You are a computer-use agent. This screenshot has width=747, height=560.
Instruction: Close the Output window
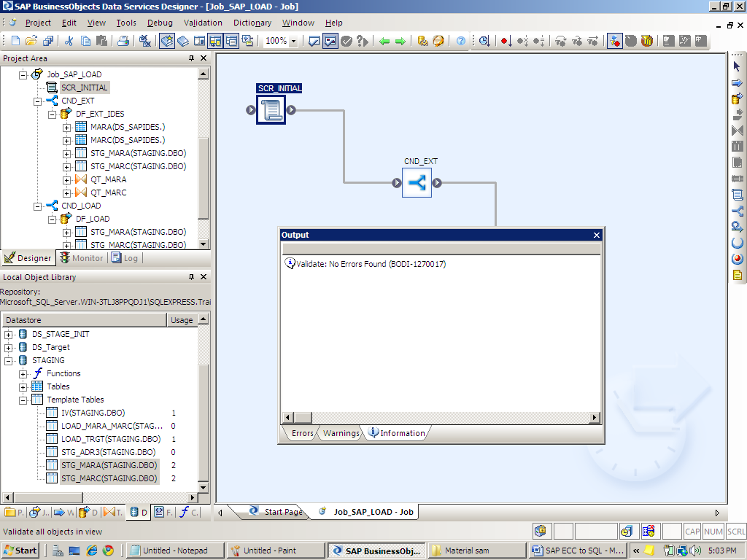pos(597,236)
